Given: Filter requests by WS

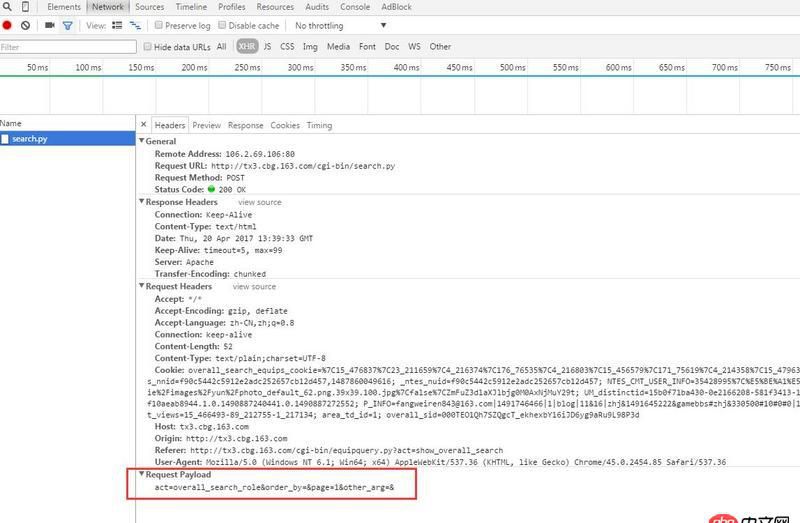Looking at the screenshot, I should click(x=414, y=46).
